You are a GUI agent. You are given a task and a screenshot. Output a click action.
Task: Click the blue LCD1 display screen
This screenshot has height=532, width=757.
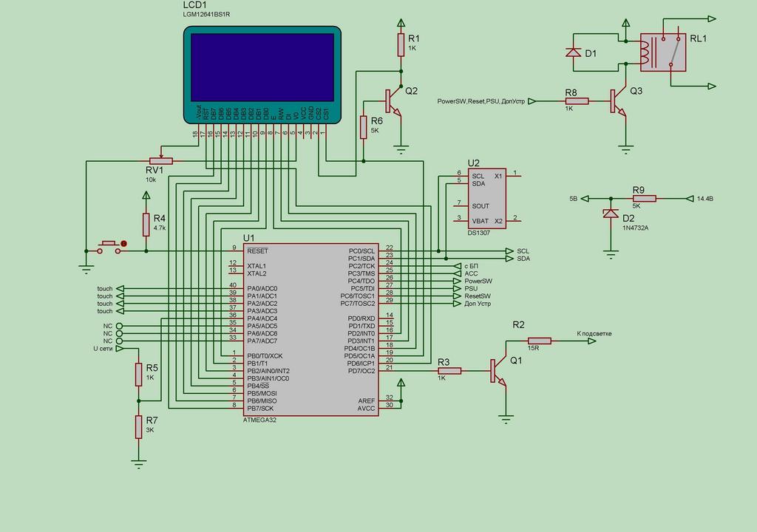pos(262,67)
